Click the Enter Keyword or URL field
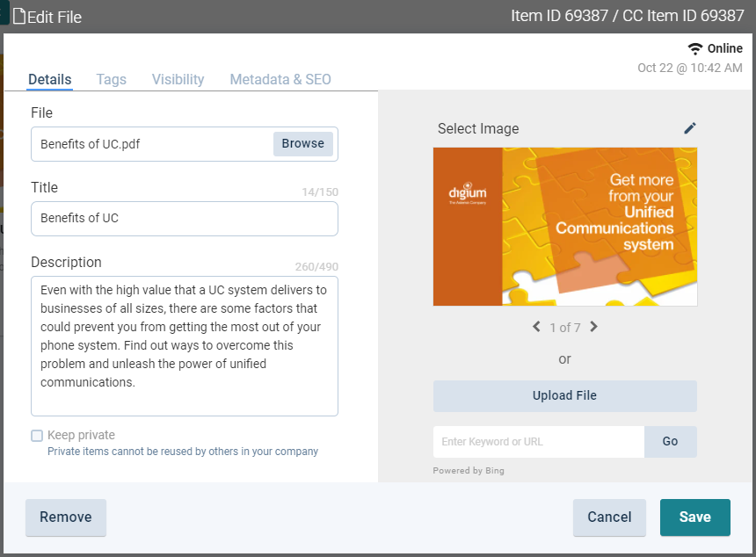756x557 pixels. click(538, 442)
